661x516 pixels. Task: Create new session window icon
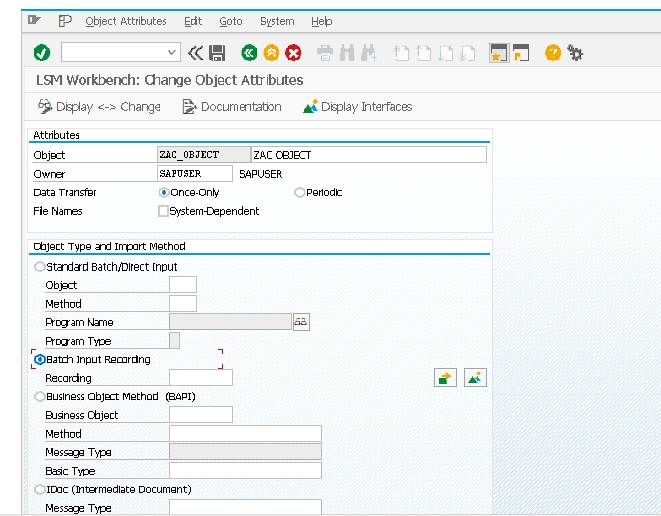[x=499, y=53]
